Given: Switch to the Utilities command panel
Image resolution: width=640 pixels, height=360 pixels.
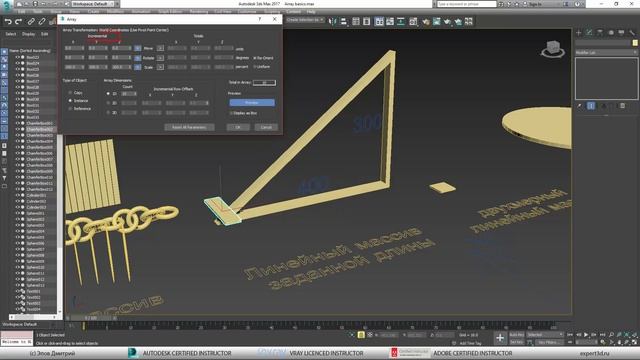Looking at the screenshot, I should click(632, 32).
